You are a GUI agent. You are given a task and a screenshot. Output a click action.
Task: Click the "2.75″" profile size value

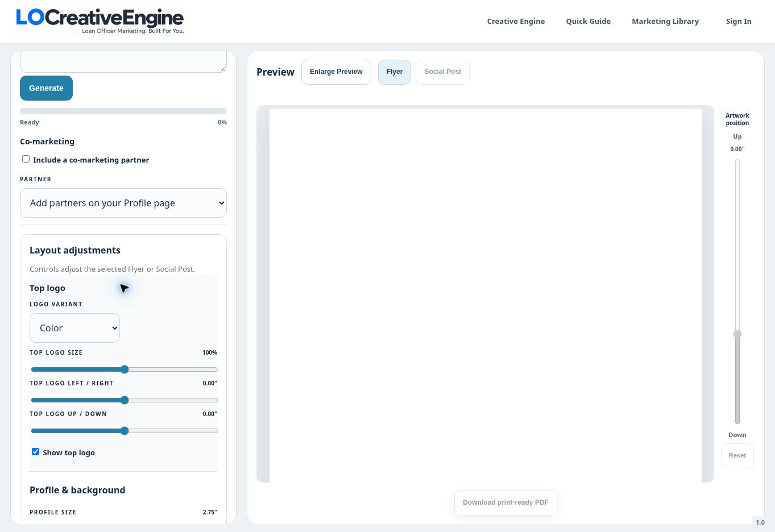(210, 512)
